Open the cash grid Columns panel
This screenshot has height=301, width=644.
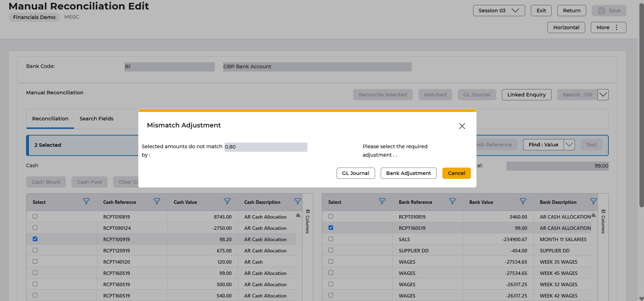307,222
